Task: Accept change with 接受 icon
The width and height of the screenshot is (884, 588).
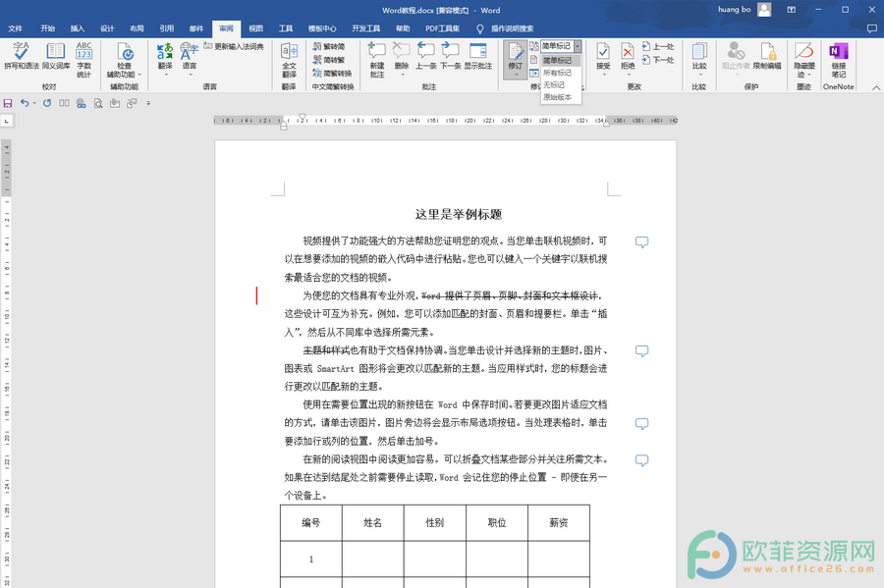Action: coord(603,52)
